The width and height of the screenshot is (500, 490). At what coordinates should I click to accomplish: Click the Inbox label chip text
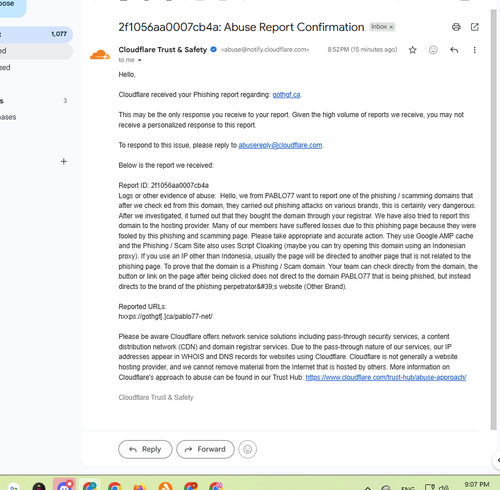379,27
